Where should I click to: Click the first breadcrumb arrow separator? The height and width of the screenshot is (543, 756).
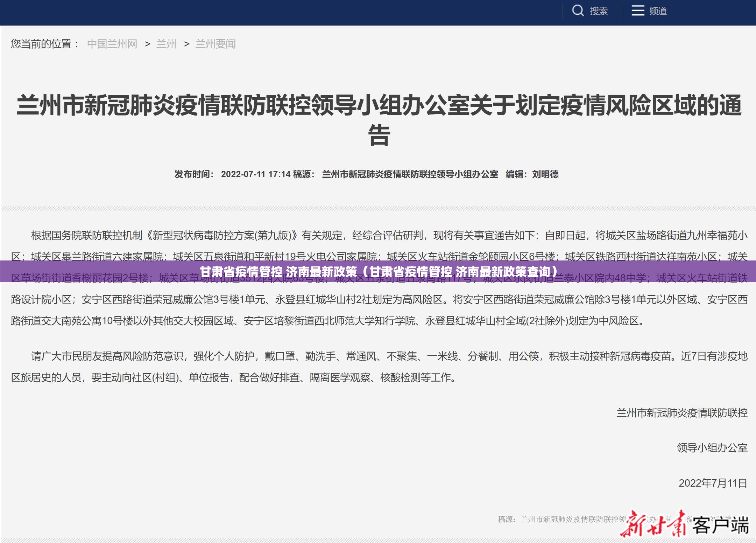(148, 44)
